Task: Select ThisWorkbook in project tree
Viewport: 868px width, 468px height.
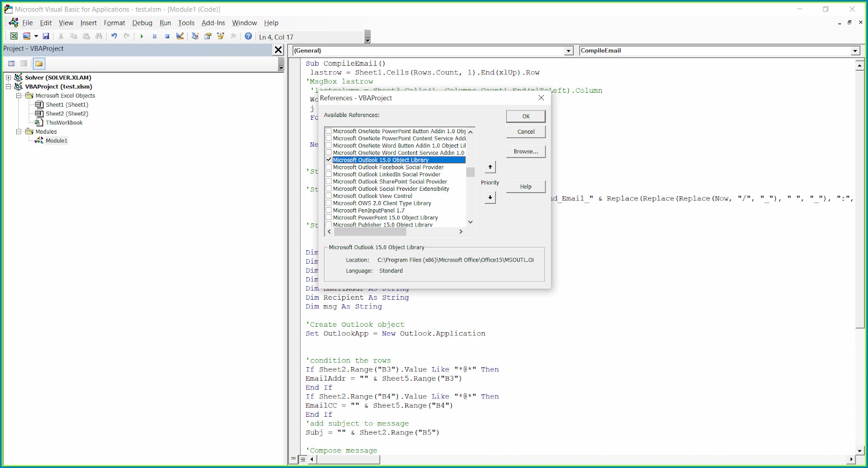Action: pos(64,122)
